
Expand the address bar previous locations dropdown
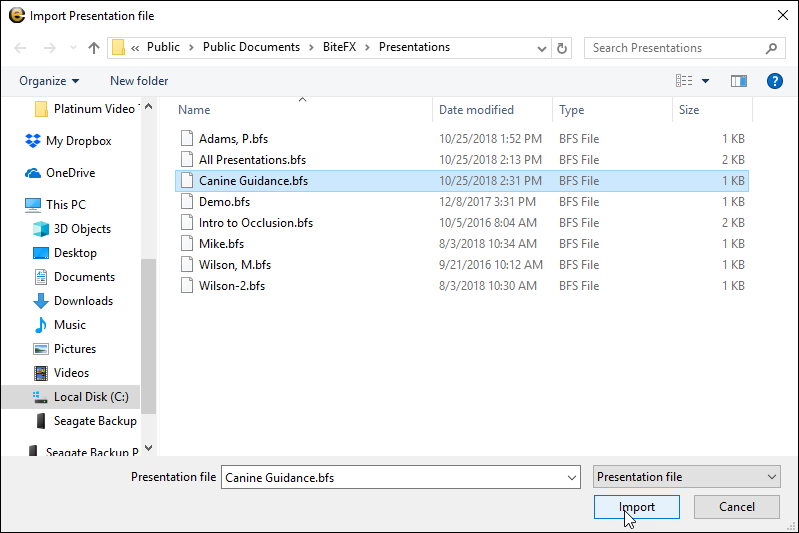[x=541, y=48]
